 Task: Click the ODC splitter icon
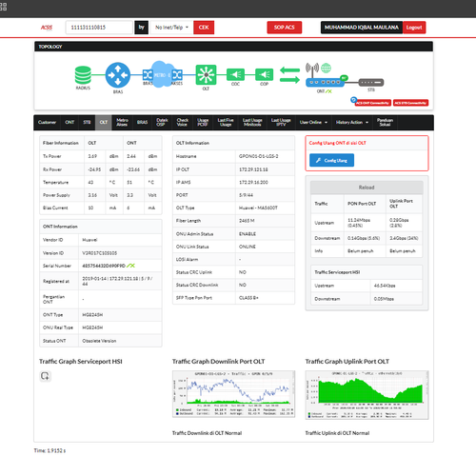[x=235, y=75]
